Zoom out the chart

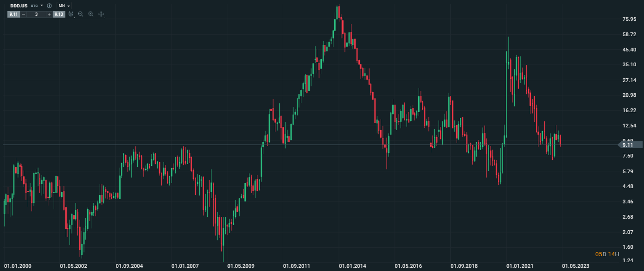click(x=81, y=14)
